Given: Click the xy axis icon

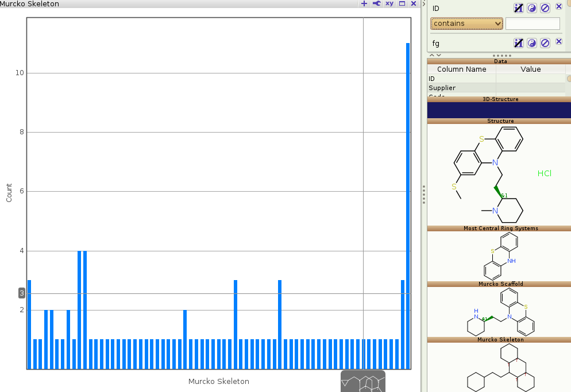Looking at the screenshot, I should point(389,3).
